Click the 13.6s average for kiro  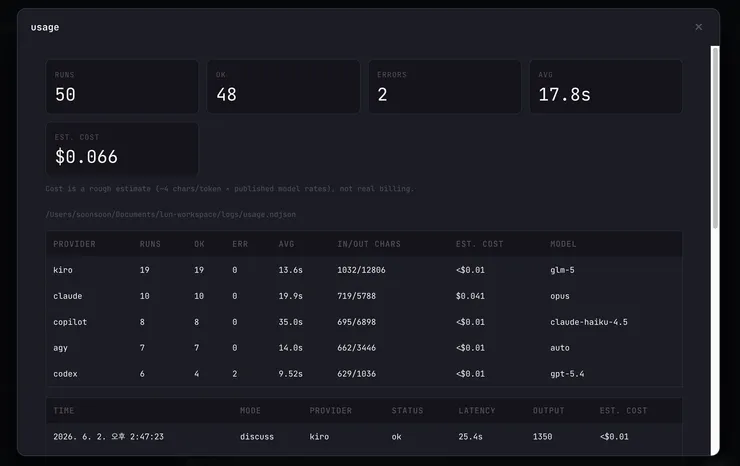[290, 270]
